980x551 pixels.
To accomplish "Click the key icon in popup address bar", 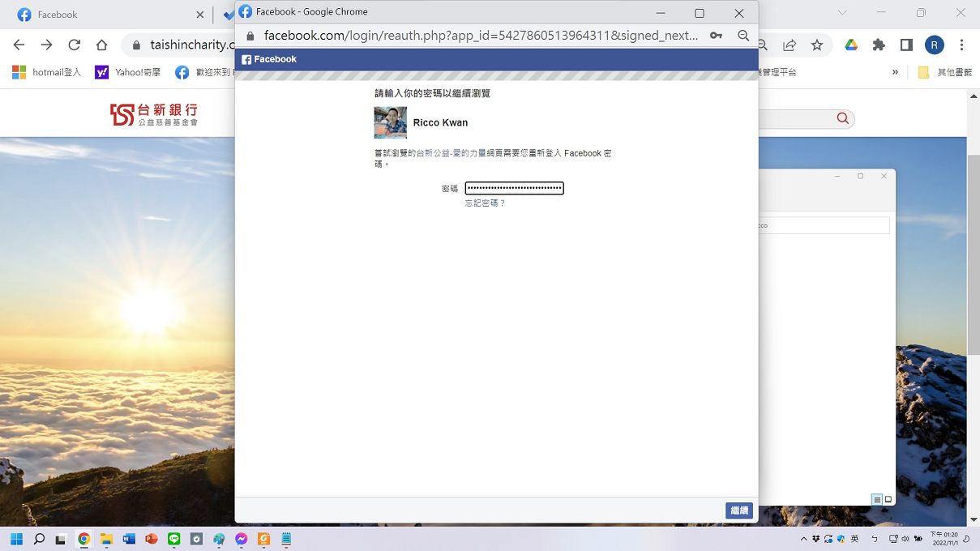I will pyautogui.click(x=716, y=36).
